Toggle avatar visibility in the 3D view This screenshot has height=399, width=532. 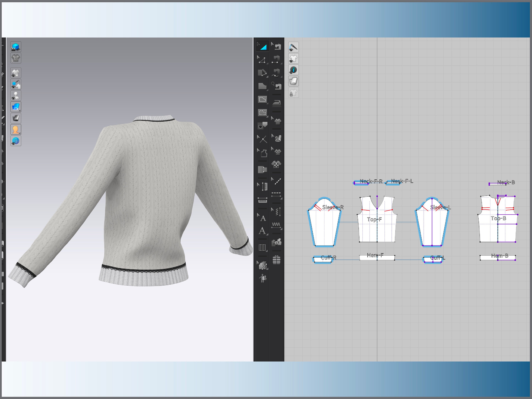click(x=16, y=95)
